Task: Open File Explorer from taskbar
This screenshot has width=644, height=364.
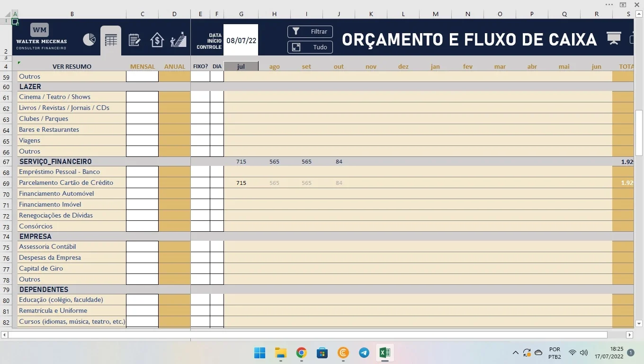Action: tap(281, 353)
